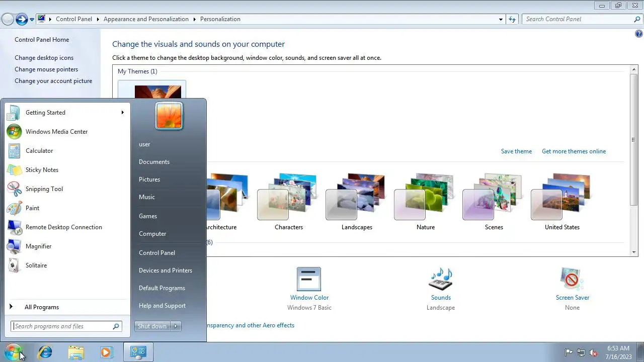644x362 pixels.
Task: Click the Forward navigation arrow
Action: (21, 19)
